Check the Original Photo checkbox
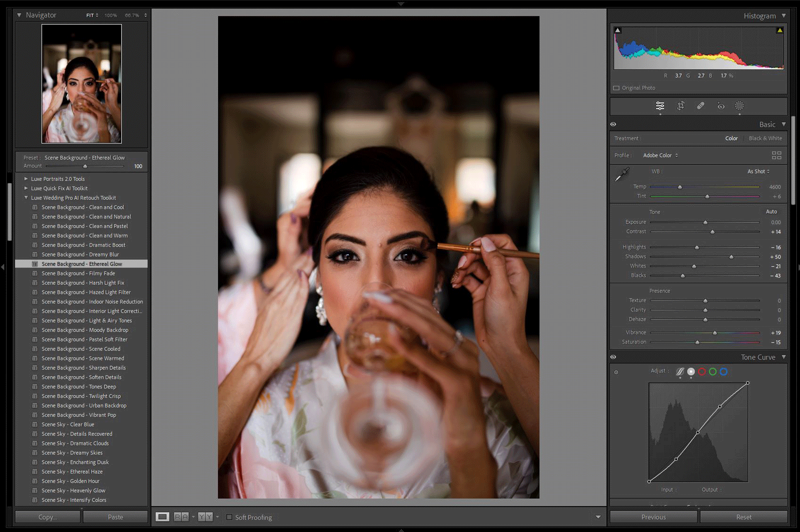800x532 pixels. click(x=616, y=88)
